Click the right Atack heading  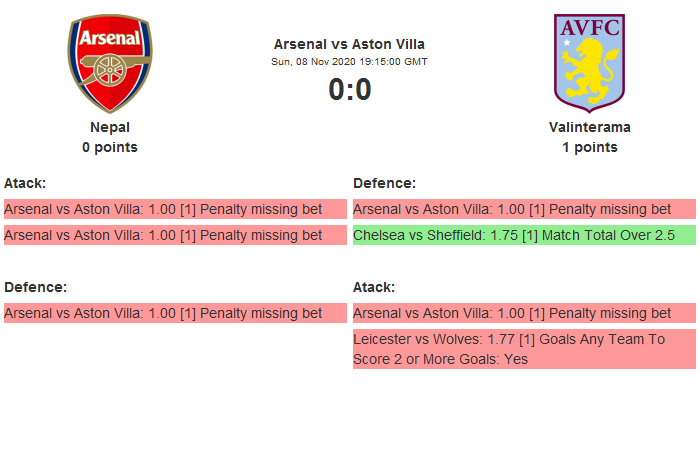point(374,287)
